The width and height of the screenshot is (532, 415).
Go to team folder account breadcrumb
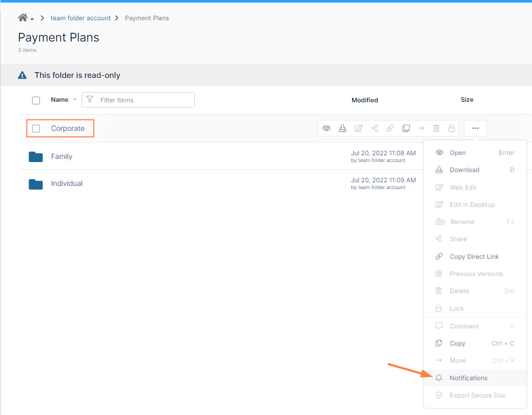[x=81, y=18]
